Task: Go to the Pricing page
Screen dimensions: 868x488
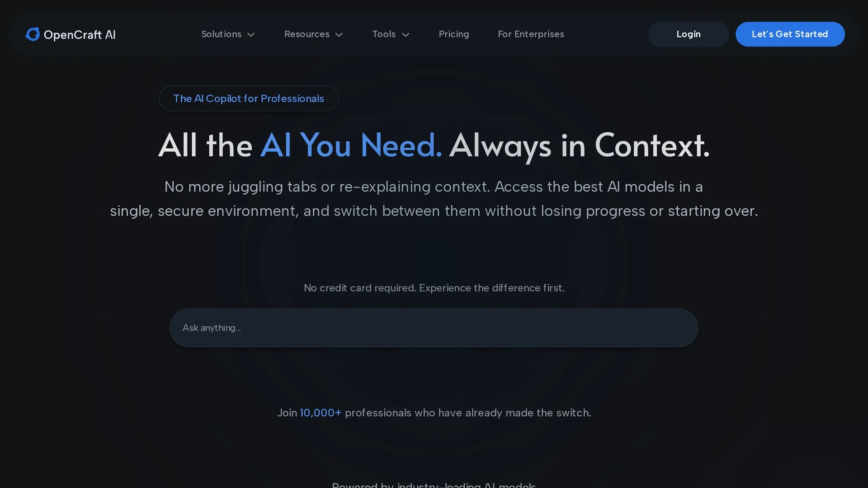Action: point(454,34)
